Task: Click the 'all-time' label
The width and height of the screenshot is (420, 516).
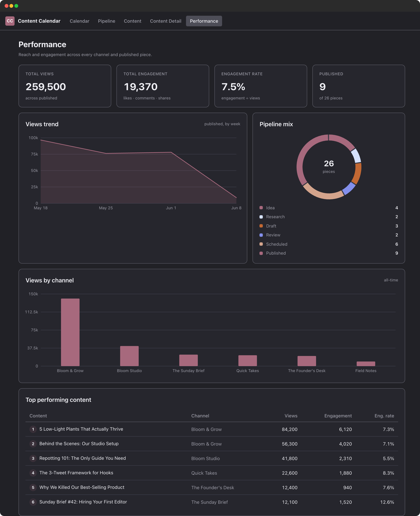Action: pyautogui.click(x=391, y=280)
